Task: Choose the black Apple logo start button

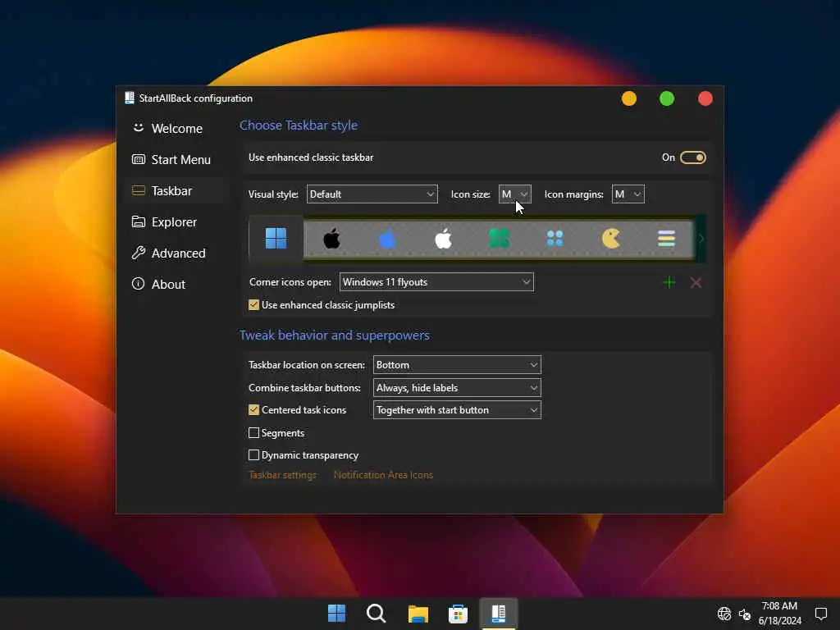Action: (331, 239)
